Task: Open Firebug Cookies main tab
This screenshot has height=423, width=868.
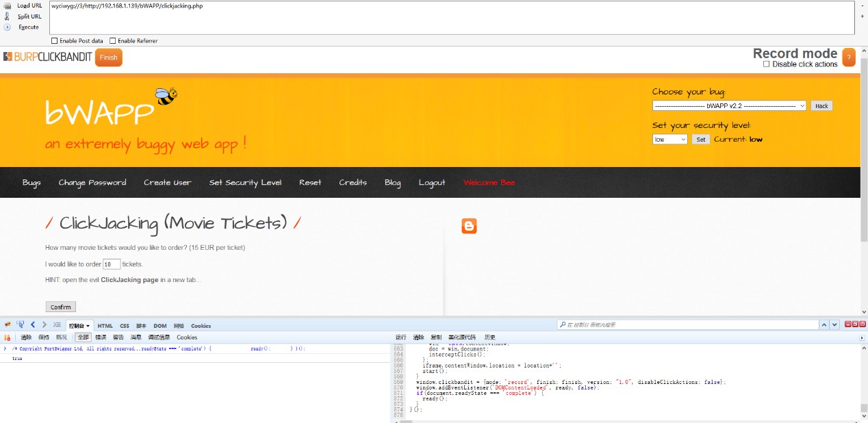Action: (201, 326)
